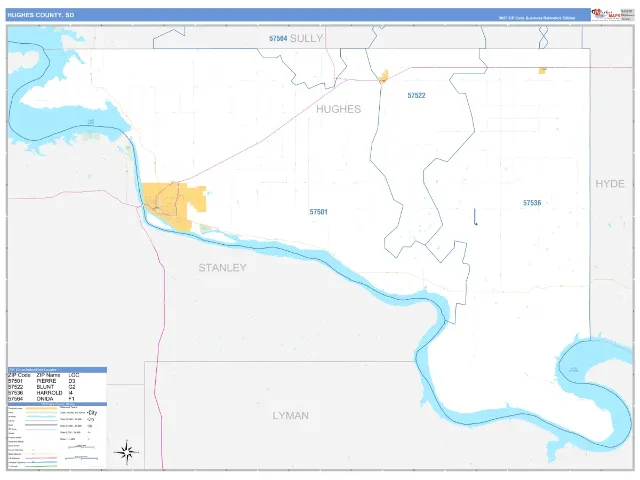Click the STANLEY county label
The height and width of the screenshot is (480, 640).
click(222, 268)
